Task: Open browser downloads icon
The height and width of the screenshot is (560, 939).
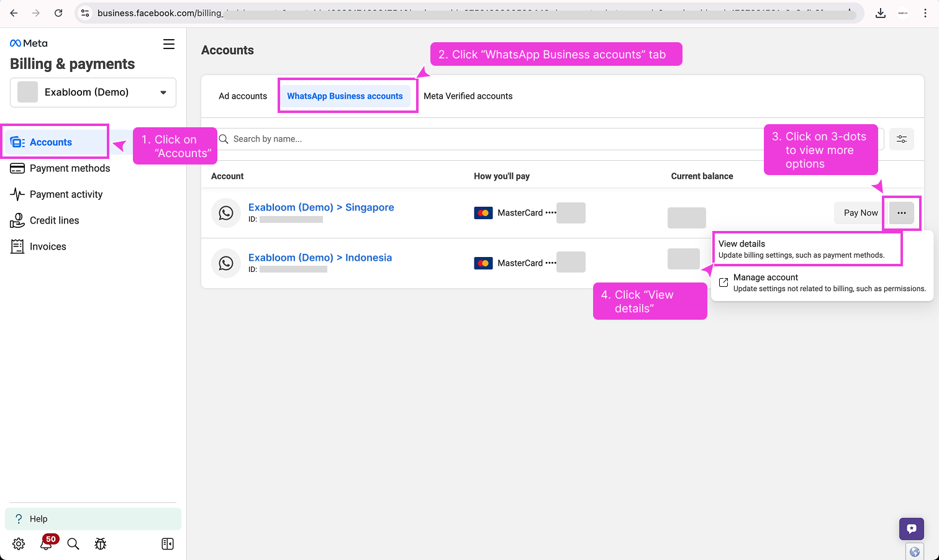Action: click(x=881, y=13)
